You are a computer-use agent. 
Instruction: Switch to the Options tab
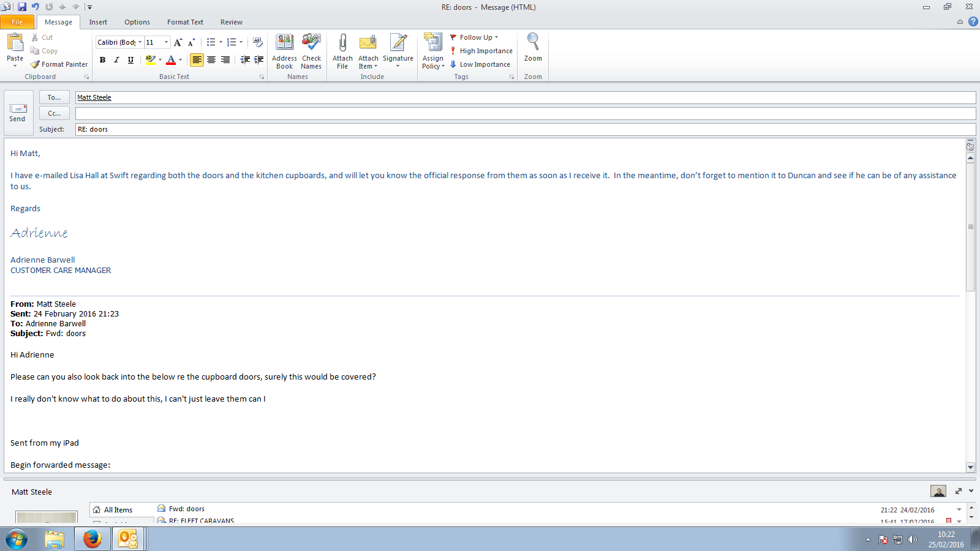point(137,22)
